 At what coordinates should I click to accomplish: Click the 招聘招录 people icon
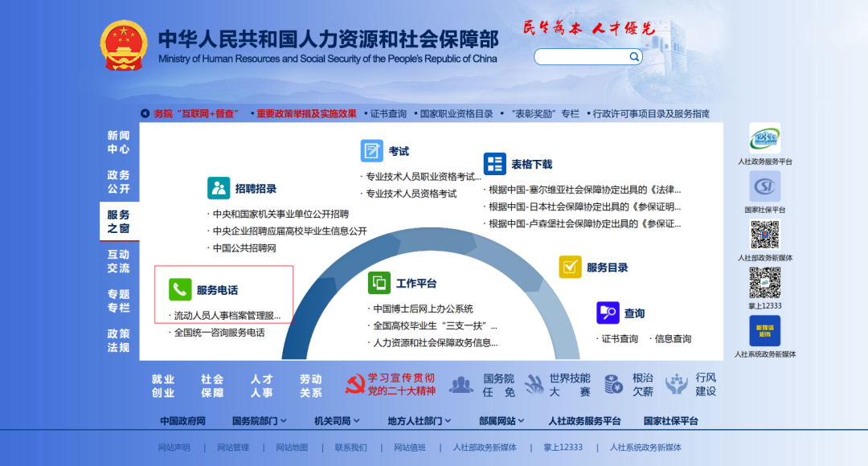click(219, 186)
